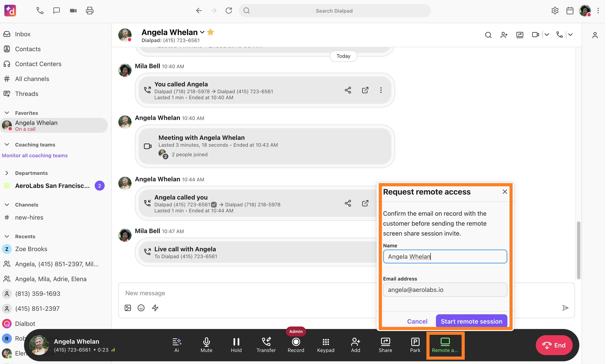Viewport: 605px width, 364px height.
Task: Open the phone call options chevron
Action: pyautogui.click(x=570, y=35)
